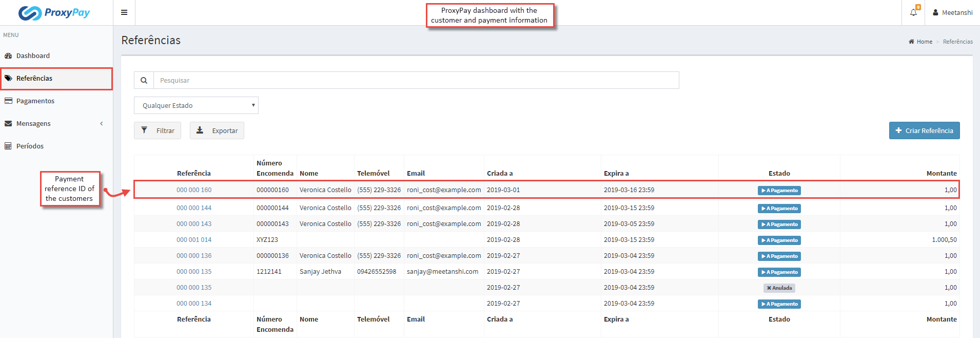
Task: Click the search magnifier icon
Action: tap(144, 80)
